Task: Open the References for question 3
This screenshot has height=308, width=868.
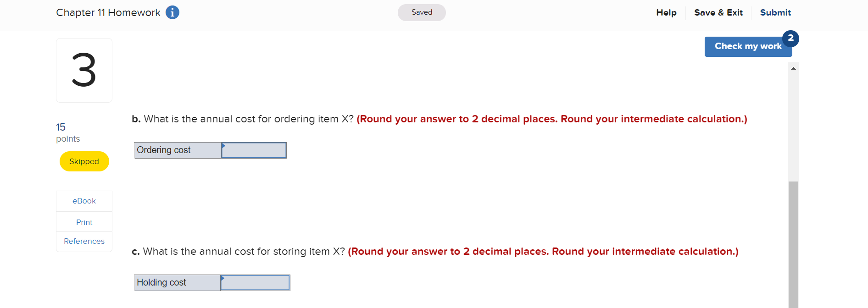Action: (84, 241)
